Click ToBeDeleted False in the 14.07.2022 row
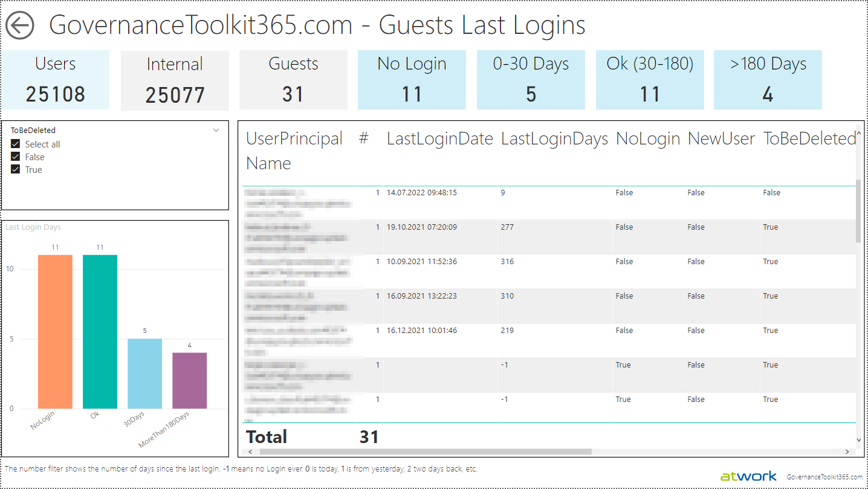This screenshot has width=868, height=489. click(x=772, y=193)
